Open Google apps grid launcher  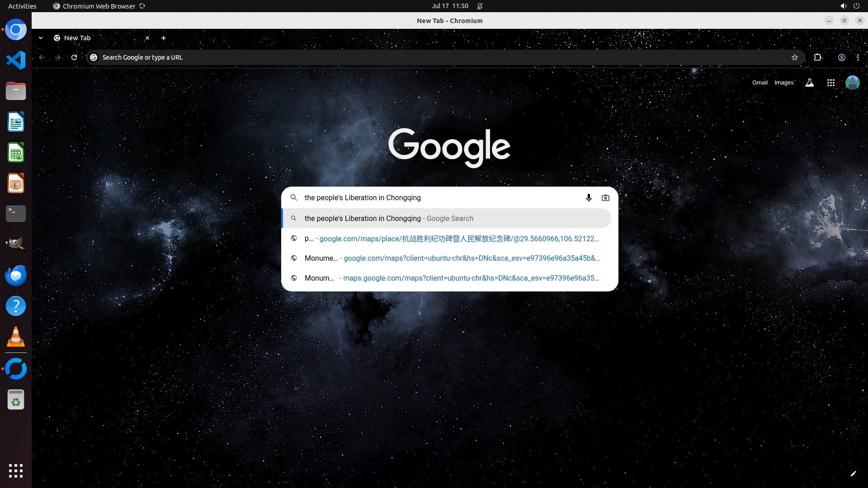coord(830,83)
